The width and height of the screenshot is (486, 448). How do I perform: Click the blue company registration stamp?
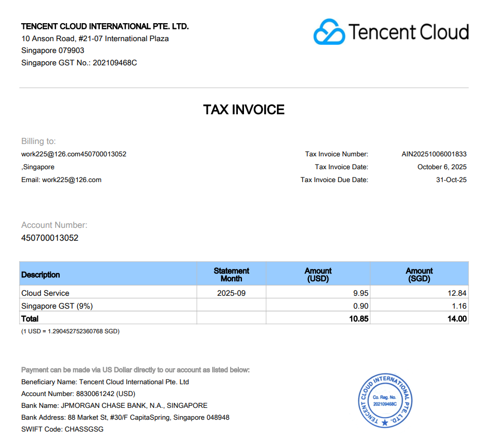pos(385,401)
